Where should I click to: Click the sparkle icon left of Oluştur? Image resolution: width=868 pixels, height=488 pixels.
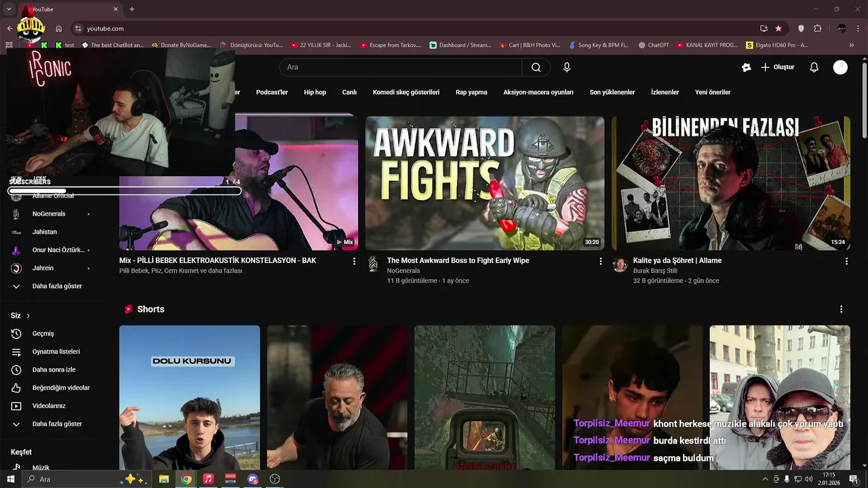coord(747,67)
